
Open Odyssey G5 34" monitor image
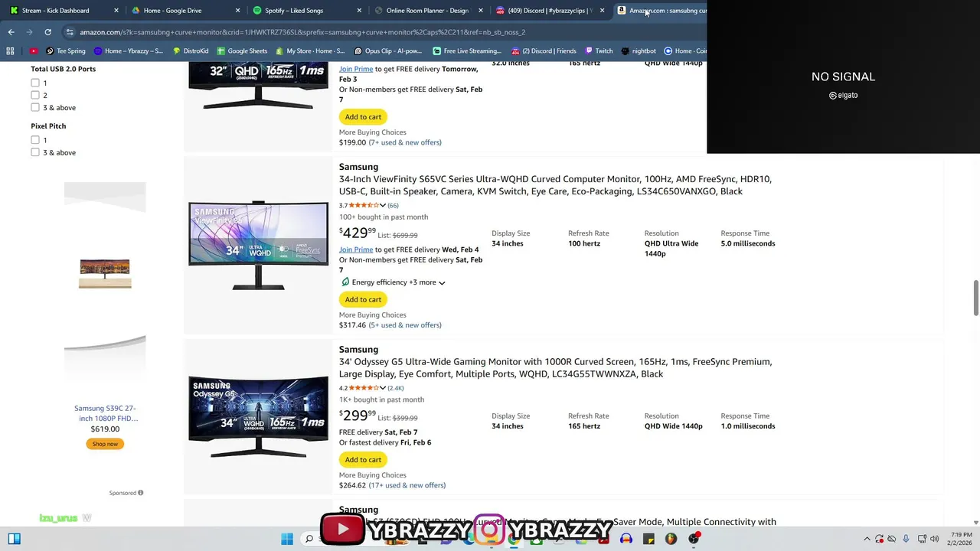point(259,418)
